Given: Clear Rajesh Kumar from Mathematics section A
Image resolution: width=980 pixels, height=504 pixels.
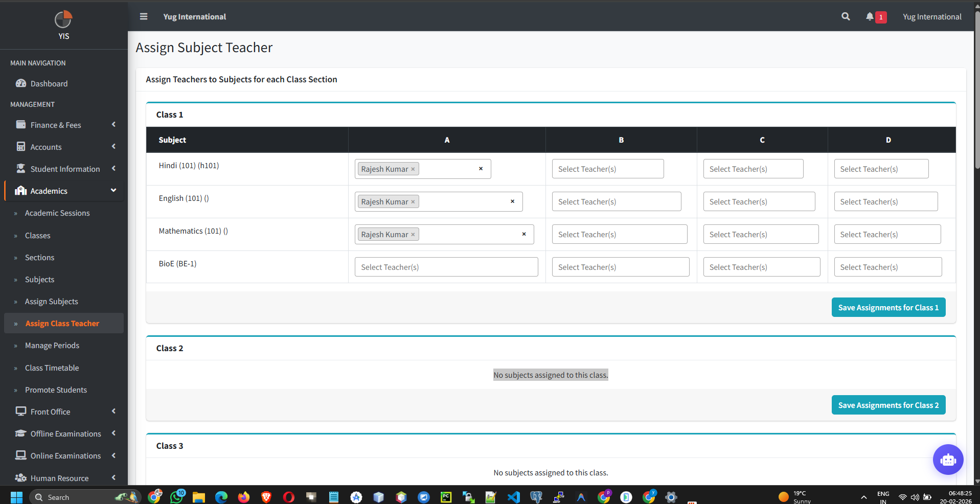Looking at the screenshot, I should [413, 234].
